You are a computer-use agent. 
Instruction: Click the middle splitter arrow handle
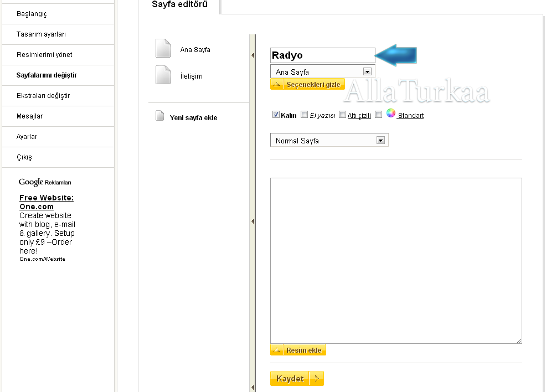coord(253,221)
